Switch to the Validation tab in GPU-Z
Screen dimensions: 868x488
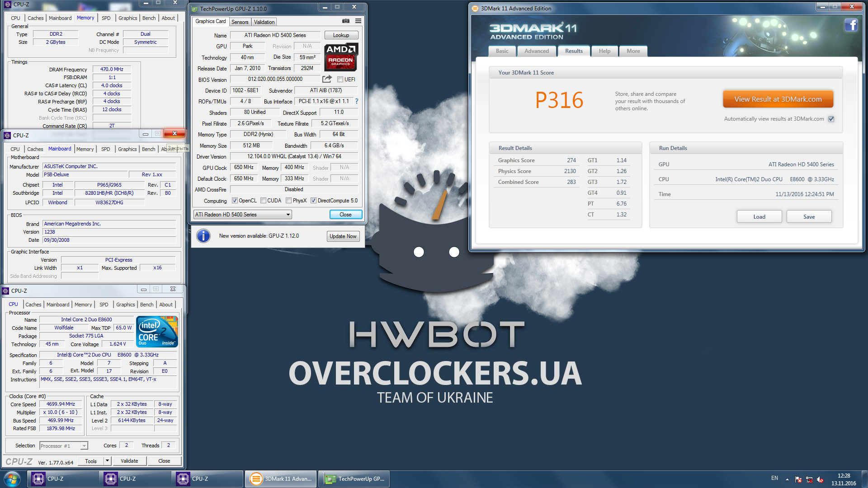point(264,22)
